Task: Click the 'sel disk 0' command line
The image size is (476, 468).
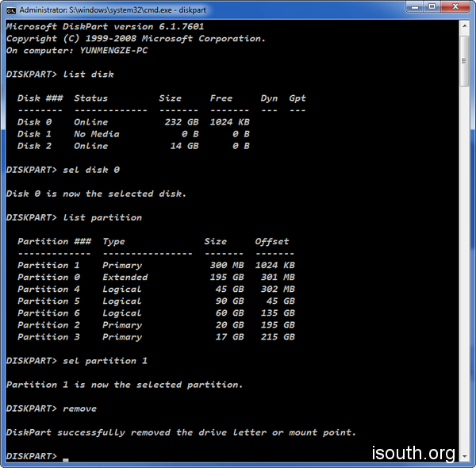Action: tap(63, 170)
